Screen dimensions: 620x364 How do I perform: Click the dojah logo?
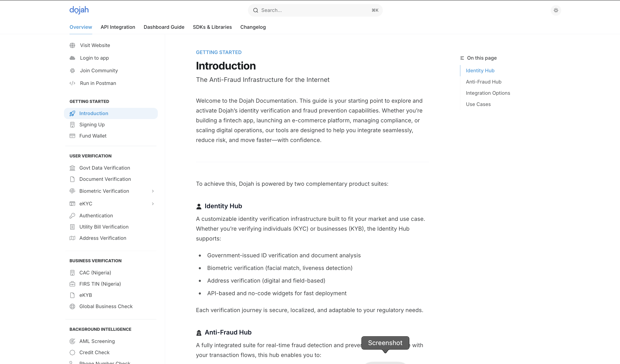[x=79, y=10]
